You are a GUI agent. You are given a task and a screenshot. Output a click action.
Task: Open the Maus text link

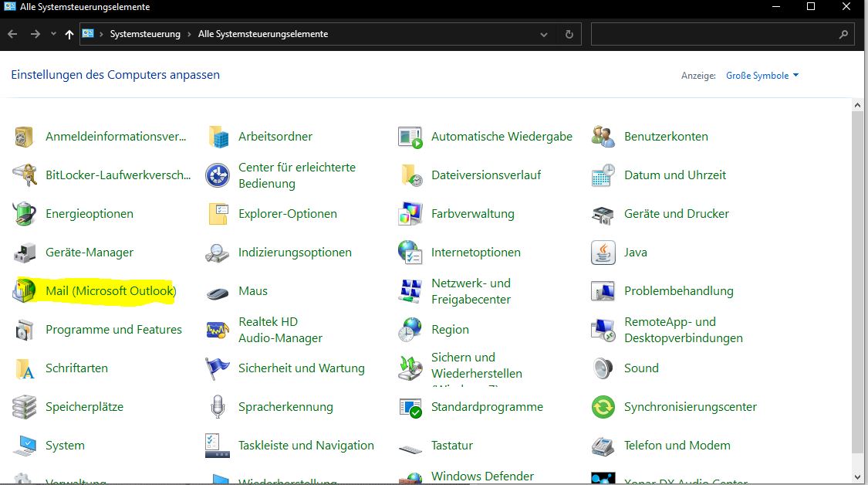pos(253,291)
